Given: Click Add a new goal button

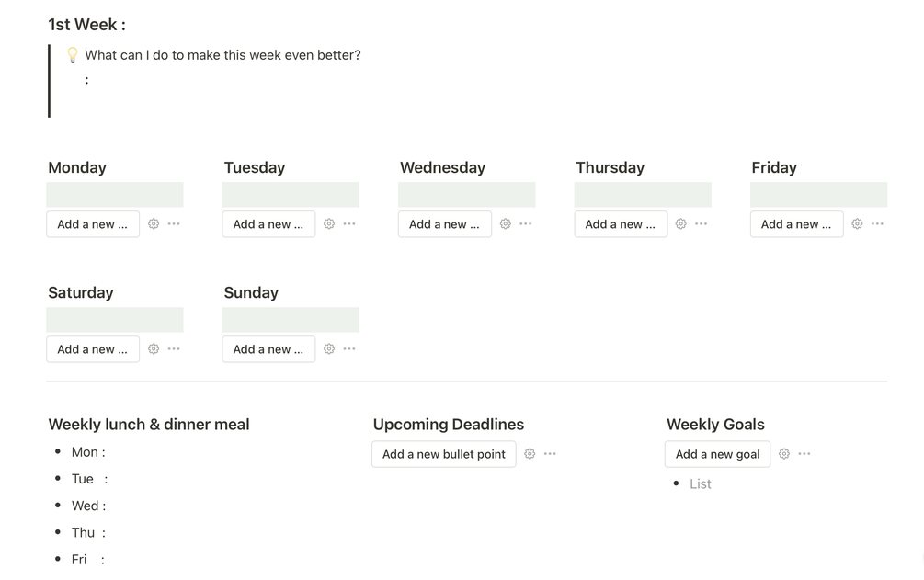Looking at the screenshot, I should pos(717,454).
